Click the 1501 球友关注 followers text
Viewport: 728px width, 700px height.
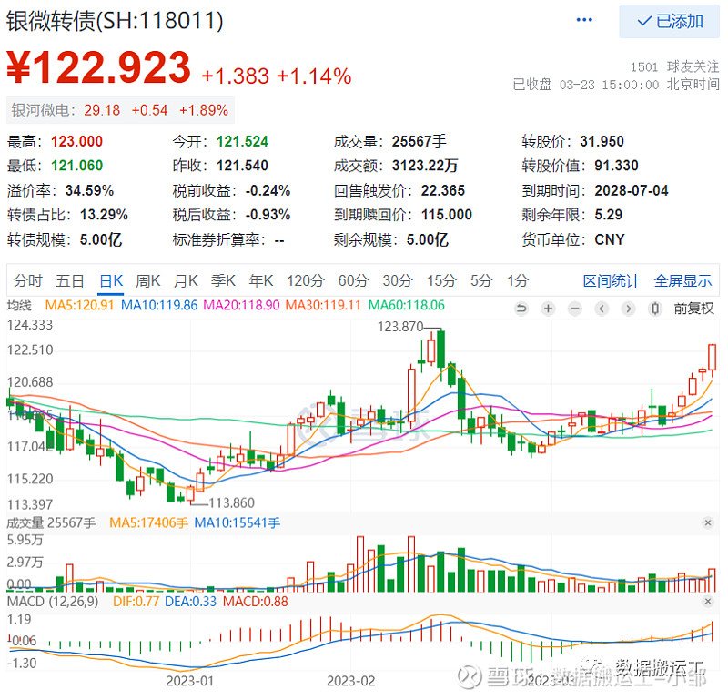(674, 66)
